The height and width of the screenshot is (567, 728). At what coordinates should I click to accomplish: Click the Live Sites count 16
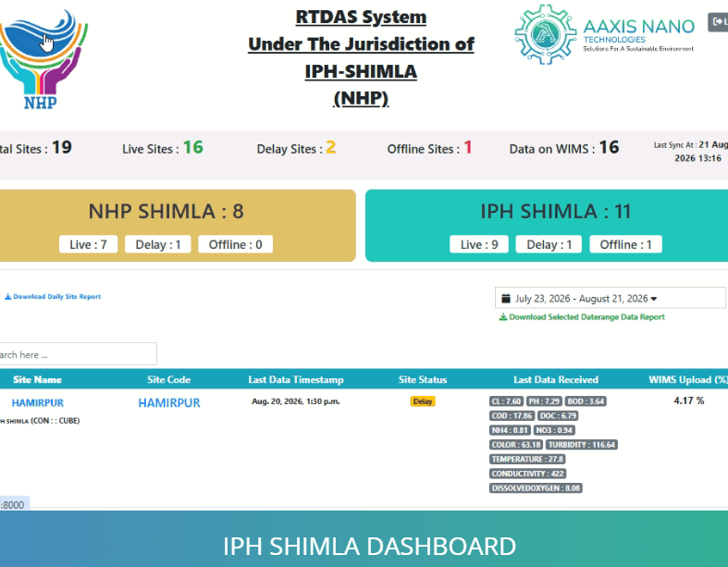(193, 147)
